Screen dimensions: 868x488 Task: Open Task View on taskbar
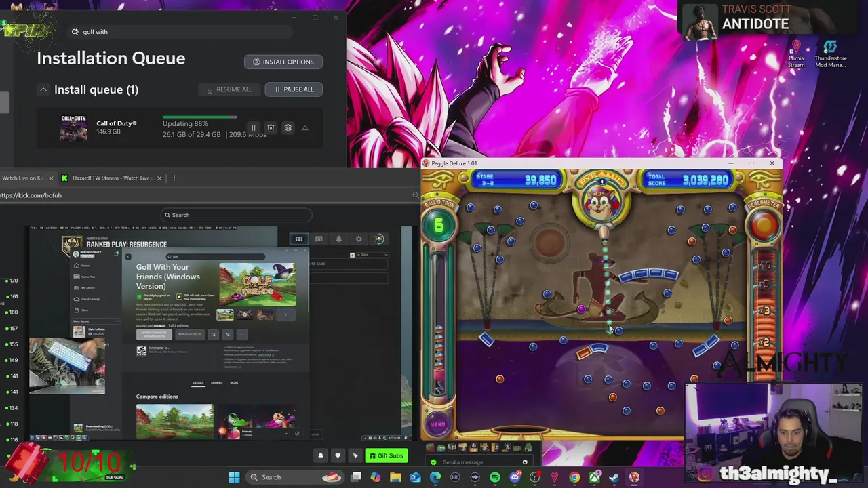pyautogui.click(x=356, y=477)
